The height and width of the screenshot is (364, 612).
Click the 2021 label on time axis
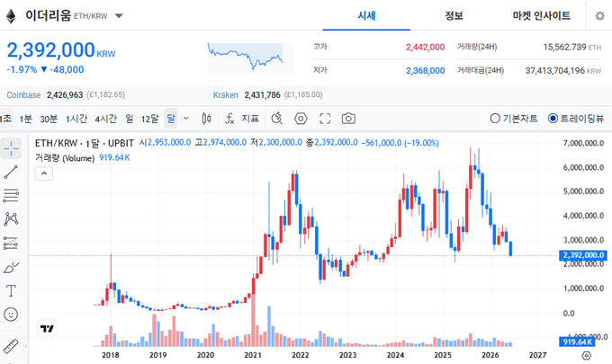(253, 355)
